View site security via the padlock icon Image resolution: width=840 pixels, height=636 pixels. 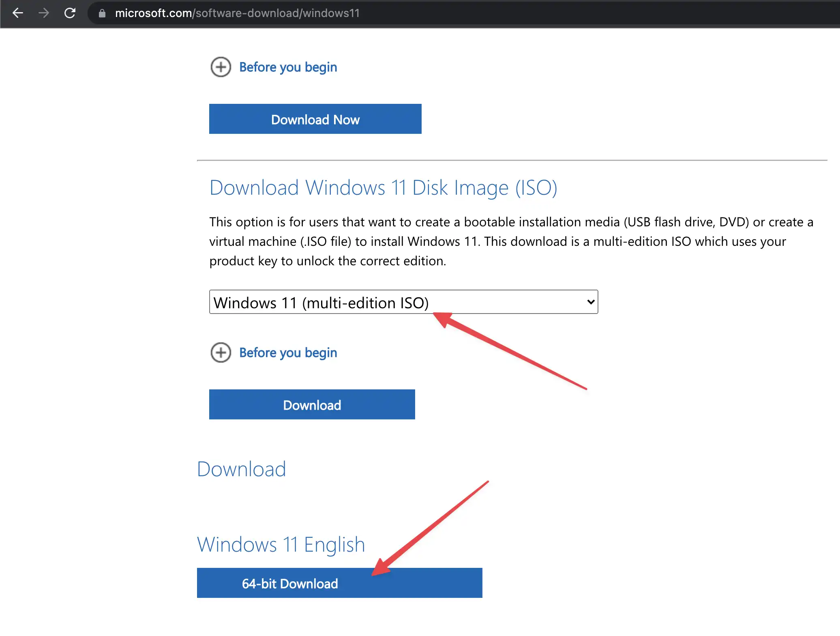point(102,13)
